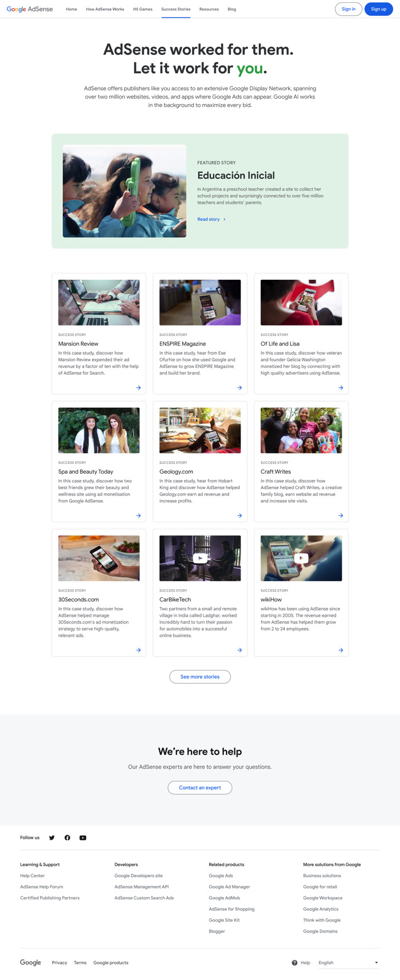
Task: Click the arrow on Craft Writes card
Action: pyautogui.click(x=341, y=515)
